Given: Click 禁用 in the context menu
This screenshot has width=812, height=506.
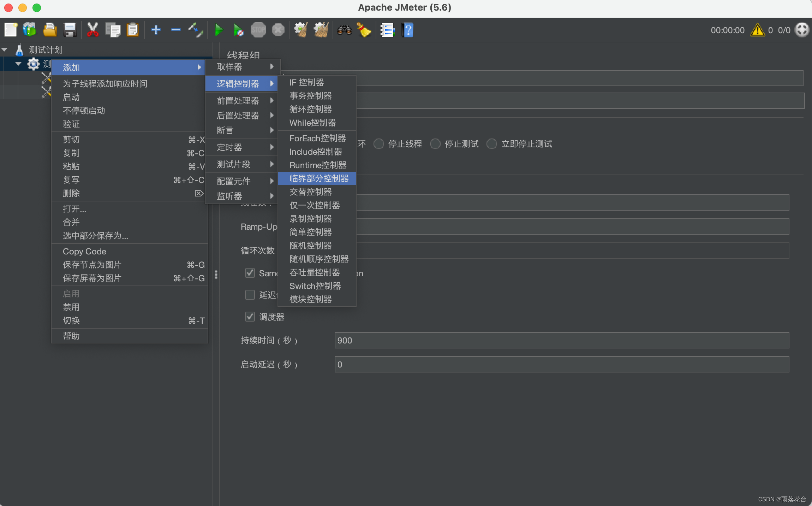Looking at the screenshot, I should (x=71, y=307).
